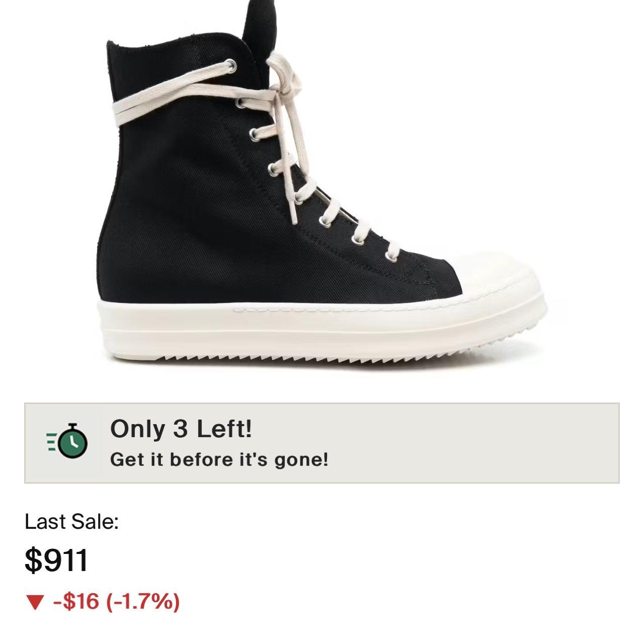This screenshot has width=644, height=644.
Task: Click the -$16 price change amount
Action: 76,601
